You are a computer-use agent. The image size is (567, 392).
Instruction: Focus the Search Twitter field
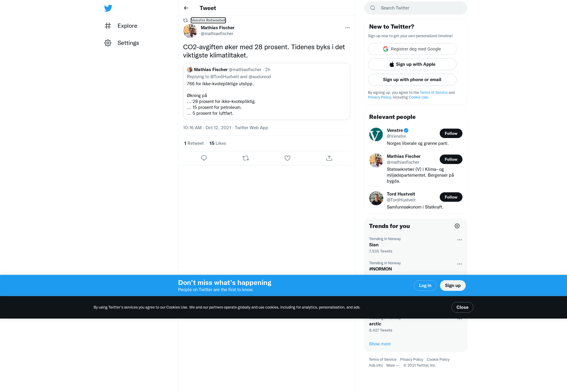(x=416, y=8)
